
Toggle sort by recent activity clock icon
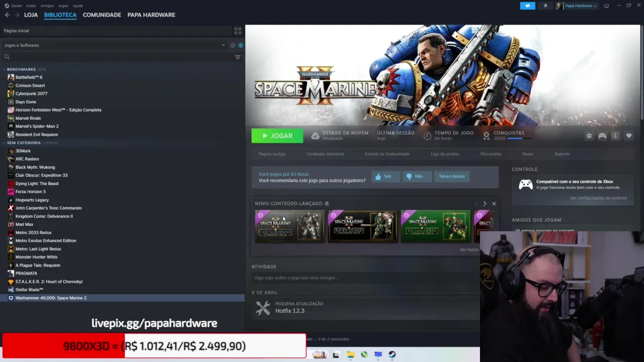click(232, 45)
